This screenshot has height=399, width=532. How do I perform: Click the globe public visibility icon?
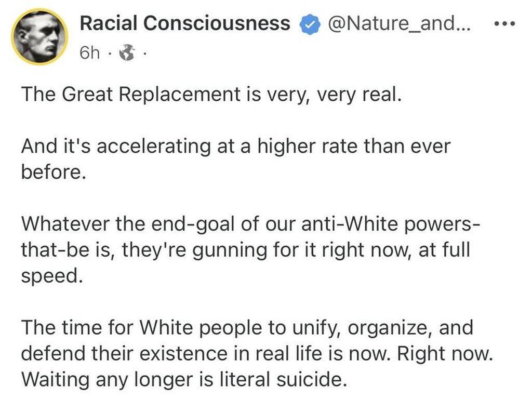pyautogui.click(x=127, y=52)
